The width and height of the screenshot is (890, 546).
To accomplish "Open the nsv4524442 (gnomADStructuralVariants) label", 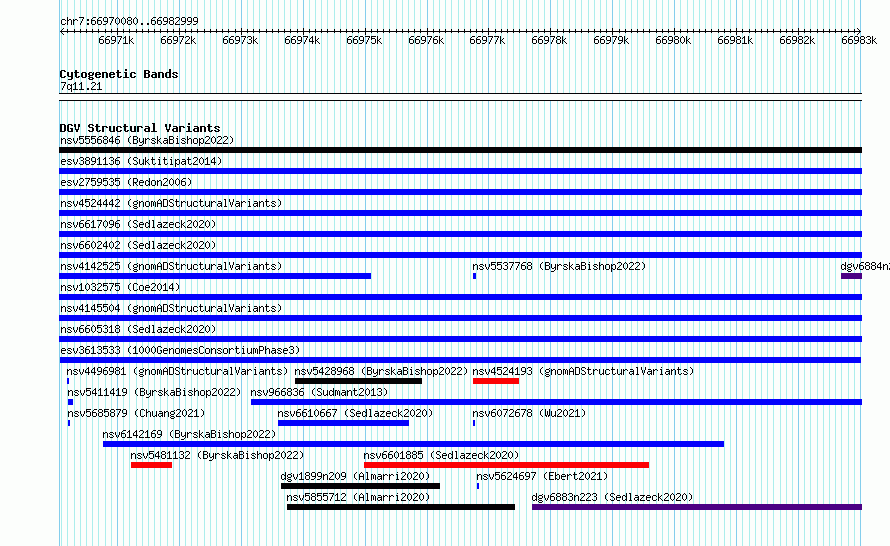I will point(171,203).
